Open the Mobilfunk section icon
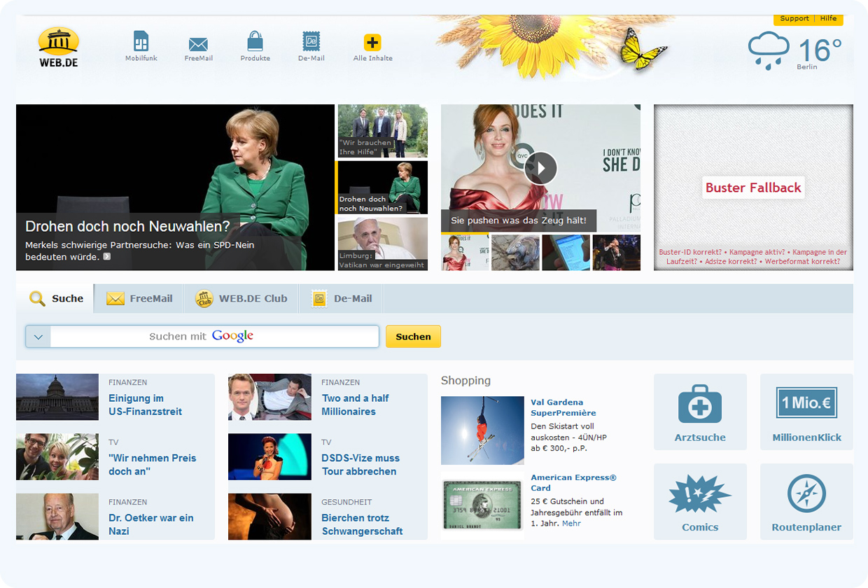 pyautogui.click(x=140, y=42)
